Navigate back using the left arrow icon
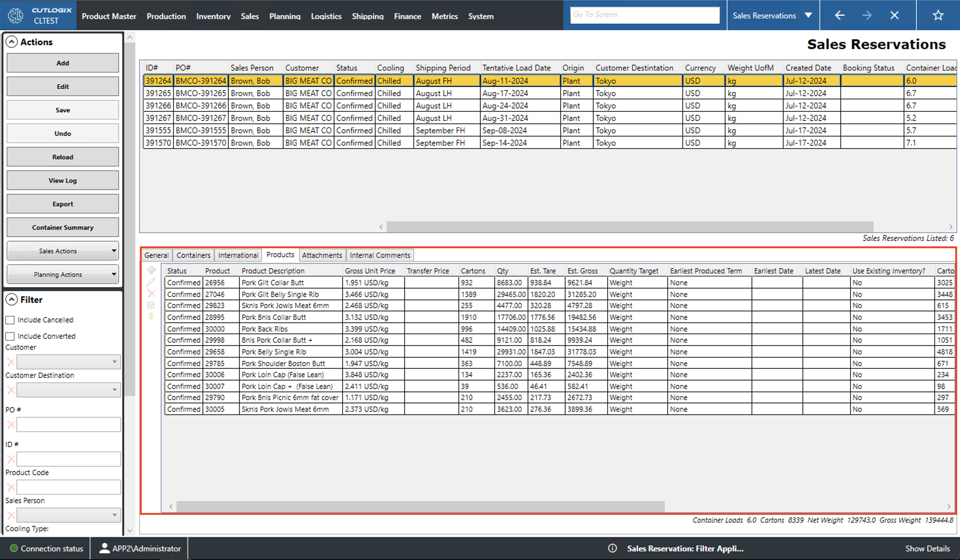This screenshot has height=560, width=960. (x=839, y=15)
